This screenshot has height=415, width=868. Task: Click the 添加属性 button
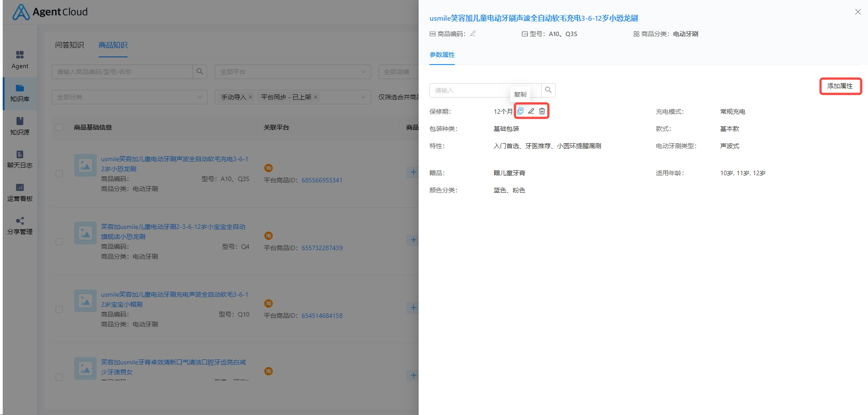point(840,86)
